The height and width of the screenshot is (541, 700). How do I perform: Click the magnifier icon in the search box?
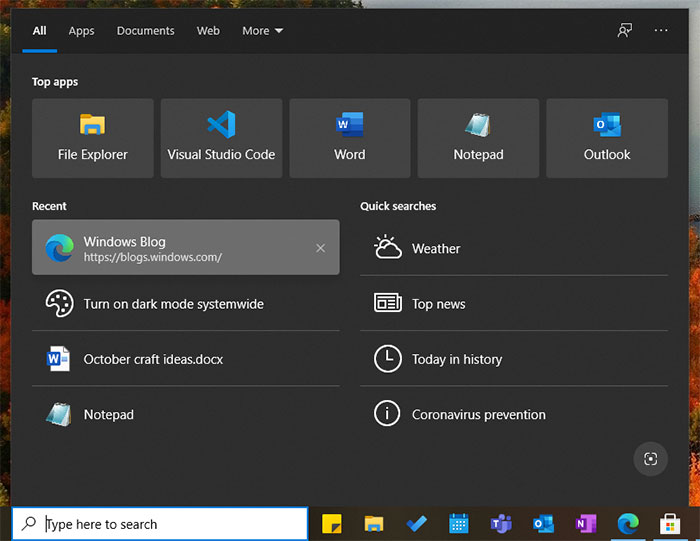pos(29,523)
